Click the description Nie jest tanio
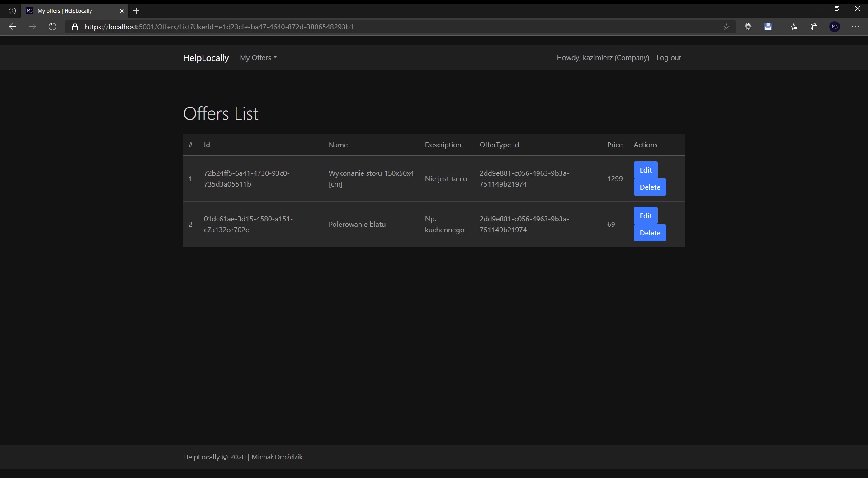Screen dimensions: 868x478 point(446,178)
